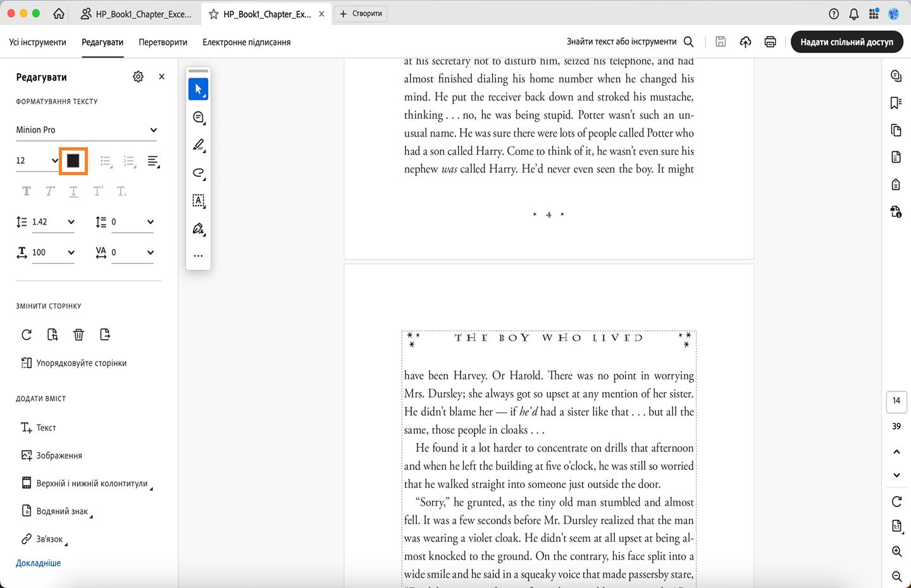Open the Bookmarks pane in right rail
The width and height of the screenshot is (911, 588).
coord(896,103)
